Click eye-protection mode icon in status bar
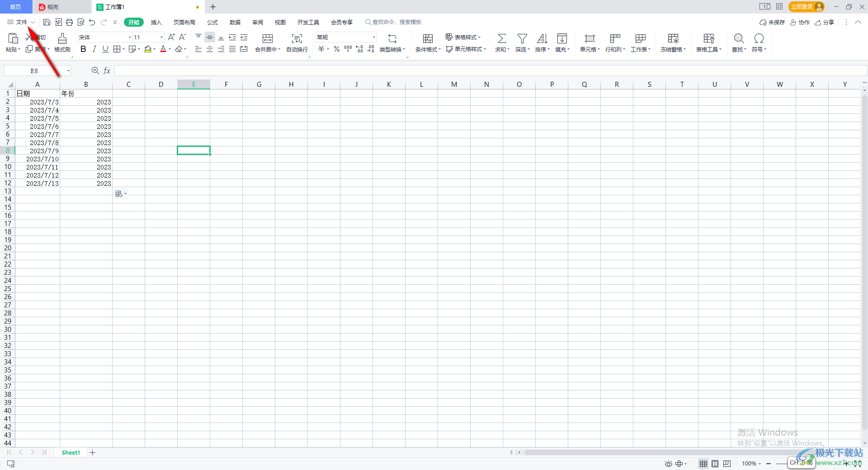 click(x=668, y=464)
